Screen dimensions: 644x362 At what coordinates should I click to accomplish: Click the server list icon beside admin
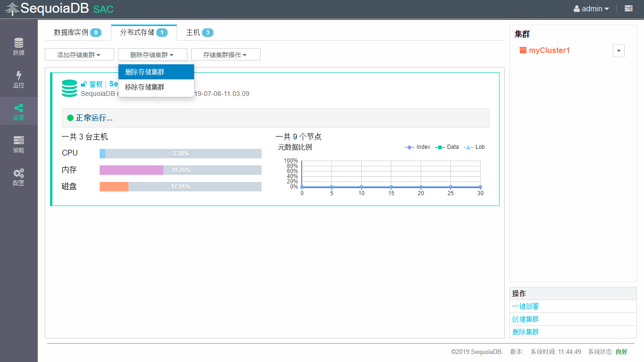tap(628, 9)
